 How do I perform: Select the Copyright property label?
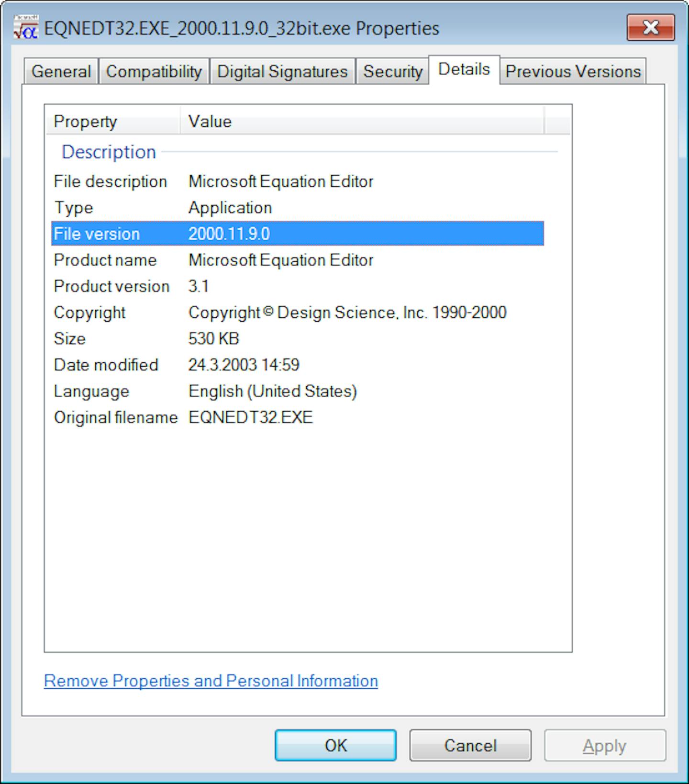tap(89, 313)
